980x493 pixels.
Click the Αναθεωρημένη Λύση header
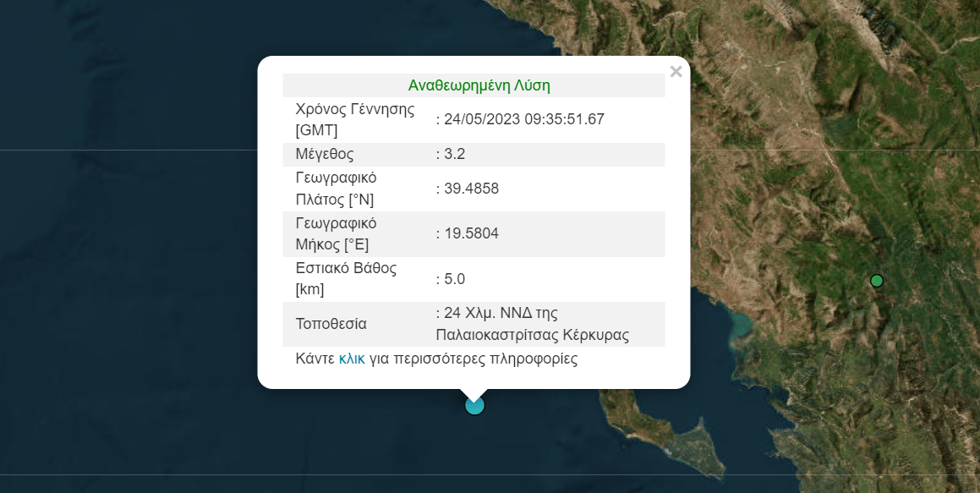(479, 85)
